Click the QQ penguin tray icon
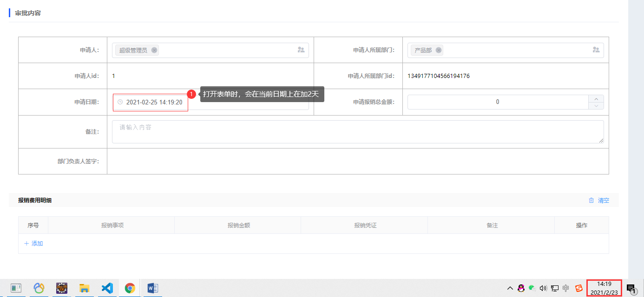This screenshot has height=297, width=644. click(x=521, y=288)
